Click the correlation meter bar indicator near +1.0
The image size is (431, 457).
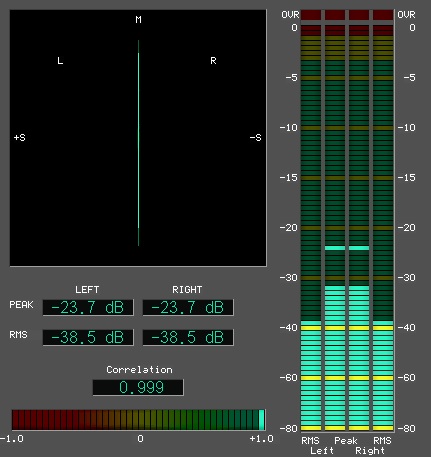click(262, 420)
